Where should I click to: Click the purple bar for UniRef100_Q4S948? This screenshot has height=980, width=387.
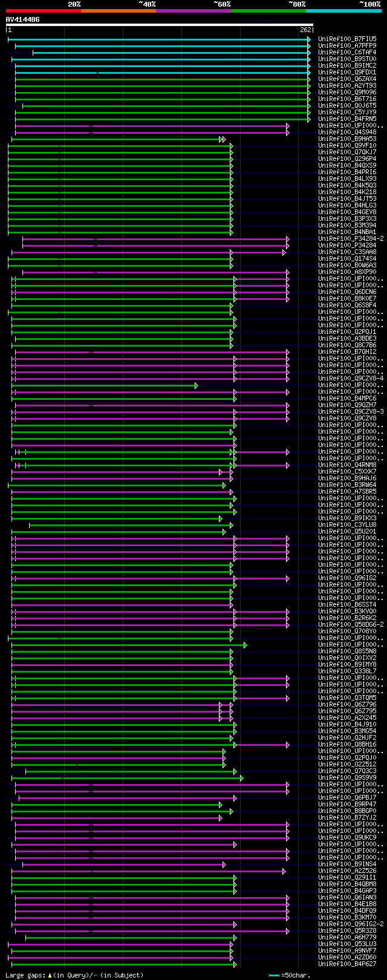(152, 132)
